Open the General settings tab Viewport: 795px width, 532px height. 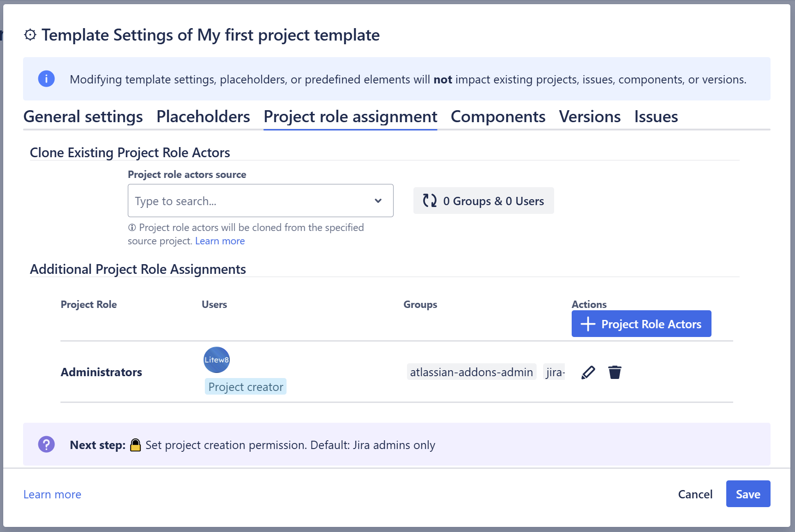tap(83, 117)
